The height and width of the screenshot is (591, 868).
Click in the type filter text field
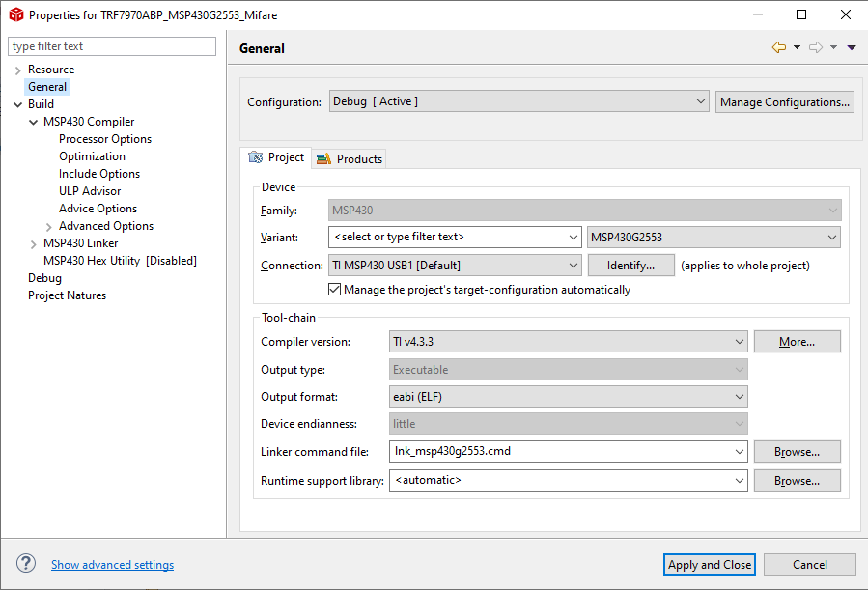[112, 46]
